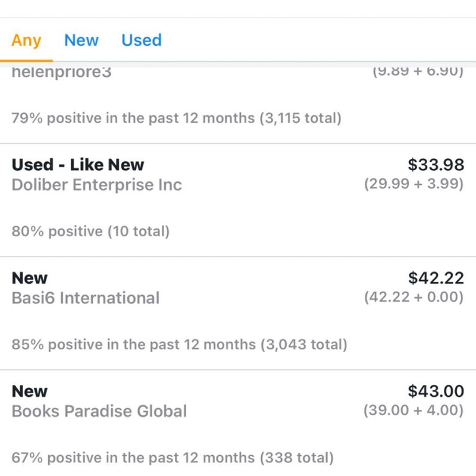Open the Books Paradise Global seller offer
Screen dimensions: 476x476
pyautogui.click(x=99, y=411)
